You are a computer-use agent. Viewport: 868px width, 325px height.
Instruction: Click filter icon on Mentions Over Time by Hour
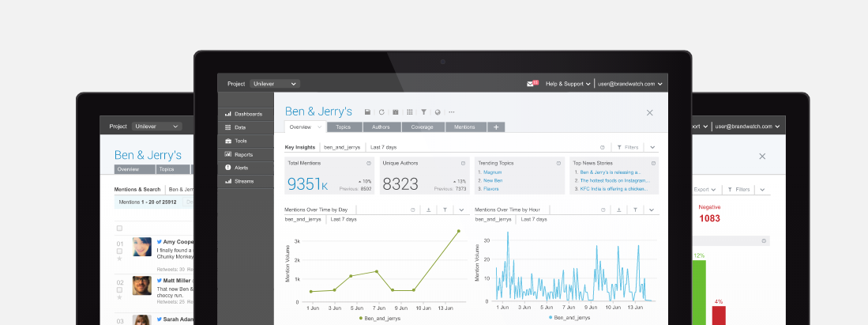636,210
